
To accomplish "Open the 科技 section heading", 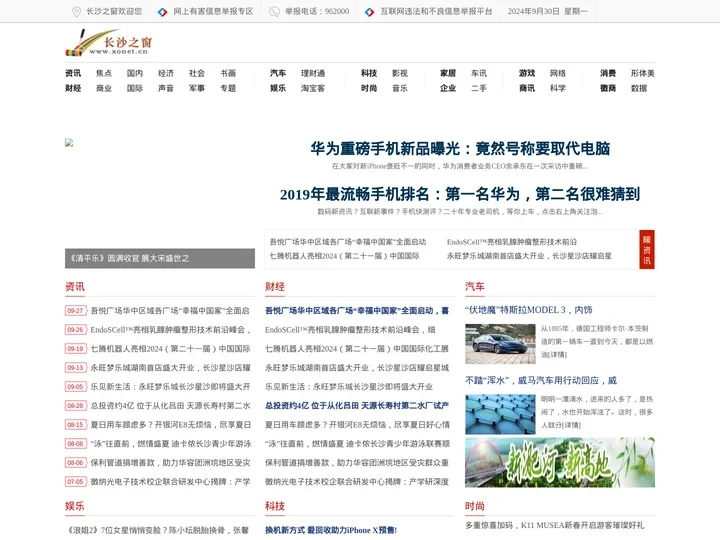I will 275,506.
